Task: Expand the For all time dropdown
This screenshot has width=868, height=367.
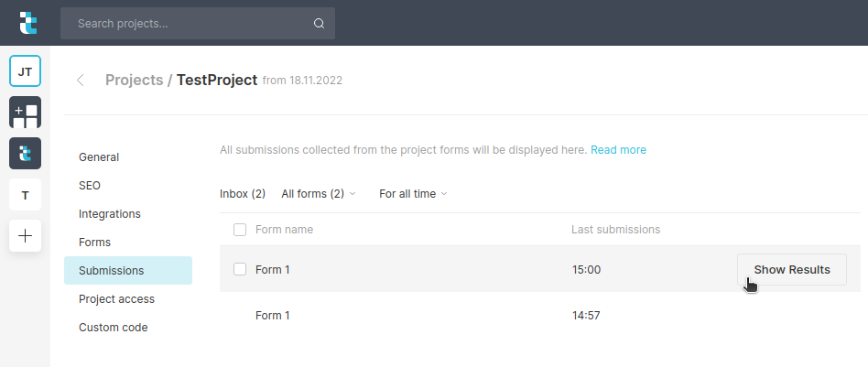Action: tap(413, 194)
